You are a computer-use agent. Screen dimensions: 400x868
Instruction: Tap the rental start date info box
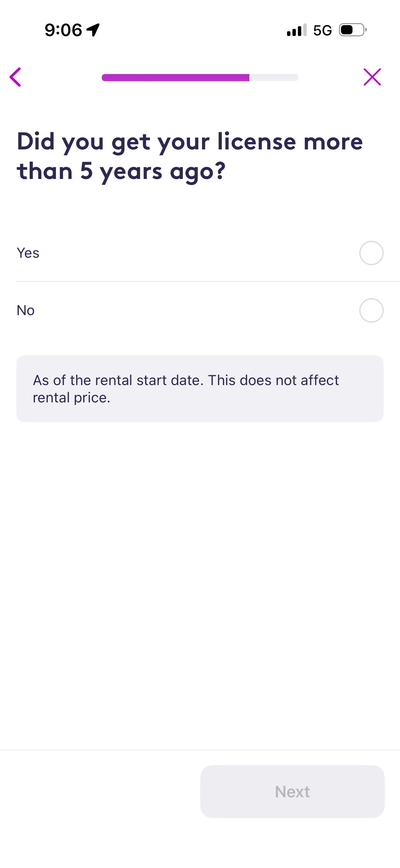(200, 388)
